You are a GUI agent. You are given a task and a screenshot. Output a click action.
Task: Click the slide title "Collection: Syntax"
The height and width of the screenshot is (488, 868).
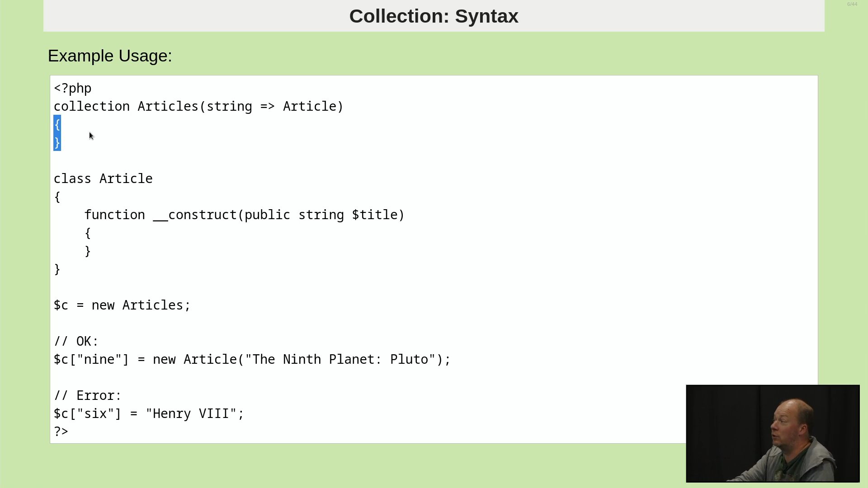coord(434,16)
